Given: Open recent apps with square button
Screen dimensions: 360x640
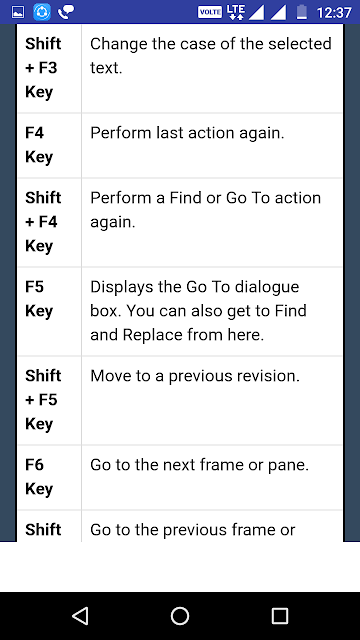Looking at the screenshot, I should [x=280, y=616].
